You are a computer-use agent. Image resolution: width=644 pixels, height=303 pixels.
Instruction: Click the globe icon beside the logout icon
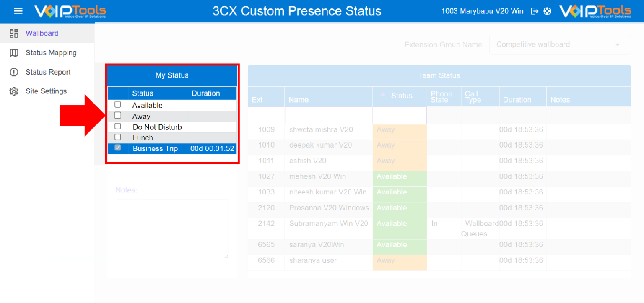[x=548, y=11]
